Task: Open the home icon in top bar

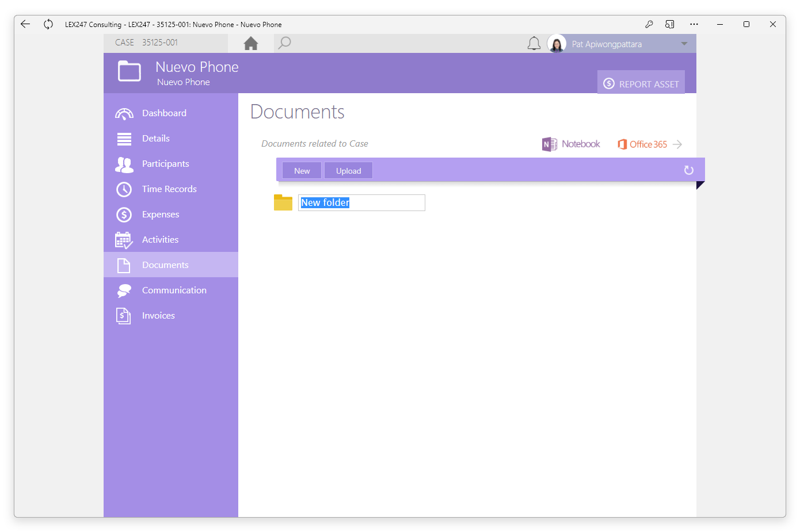Action: pyautogui.click(x=251, y=43)
